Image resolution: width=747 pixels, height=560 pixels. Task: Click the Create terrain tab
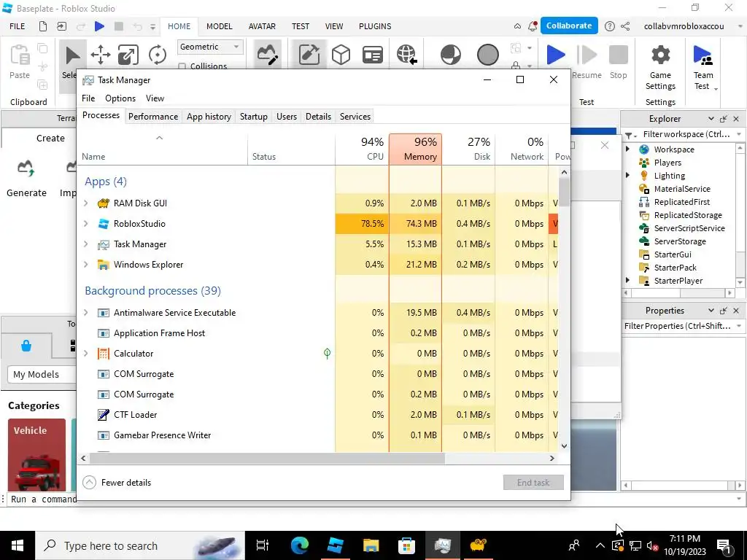pyautogui.click(x=50, y=138)
